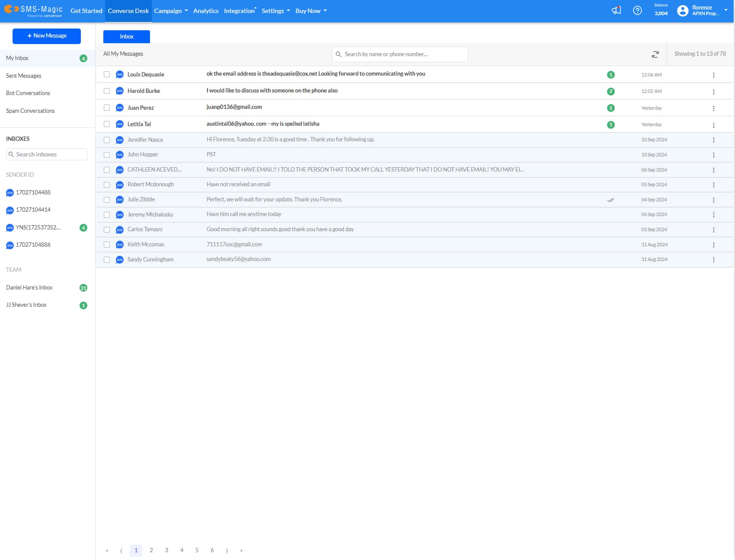Open the Integration menu item
Viewport: 735px width, 560px height.
240,11
